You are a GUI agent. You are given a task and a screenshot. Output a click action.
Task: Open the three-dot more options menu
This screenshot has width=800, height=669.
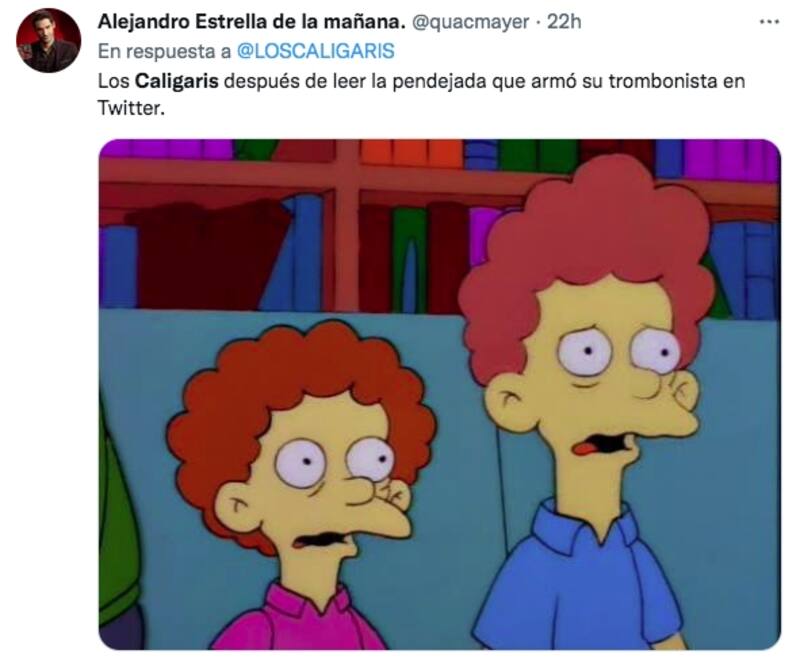click(x=769, y=22)
